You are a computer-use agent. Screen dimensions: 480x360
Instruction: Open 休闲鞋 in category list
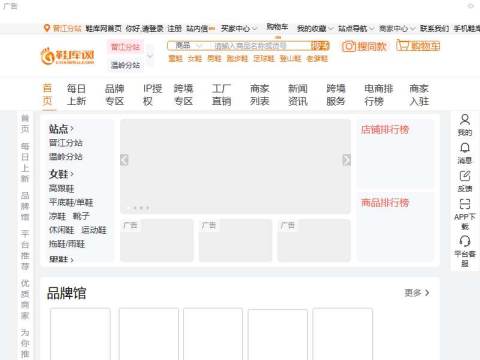point(61,230)
